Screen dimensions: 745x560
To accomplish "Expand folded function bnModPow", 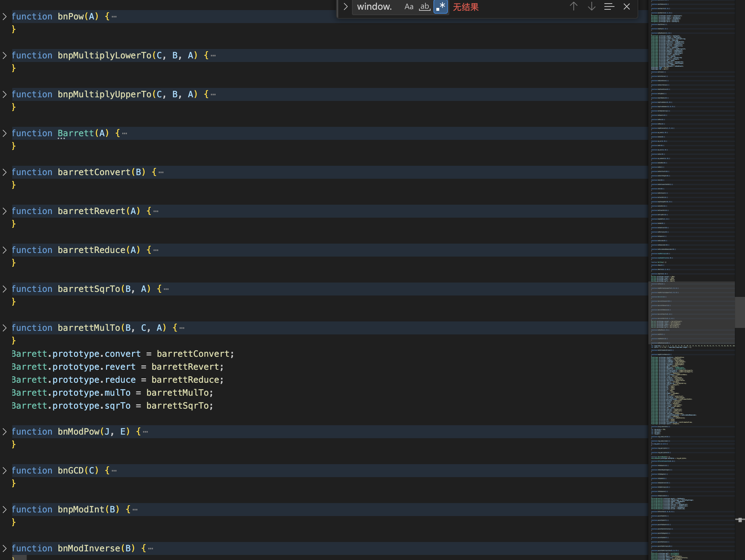I will (4, 432).
